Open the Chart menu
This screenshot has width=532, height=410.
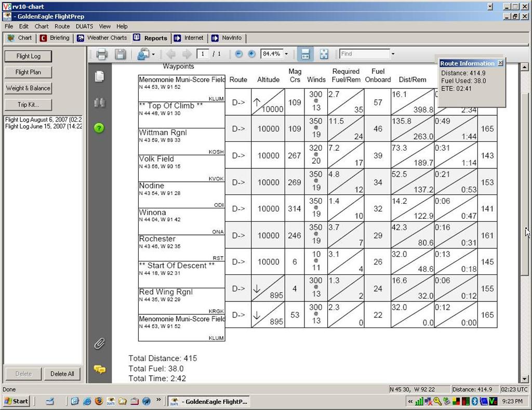42,26
